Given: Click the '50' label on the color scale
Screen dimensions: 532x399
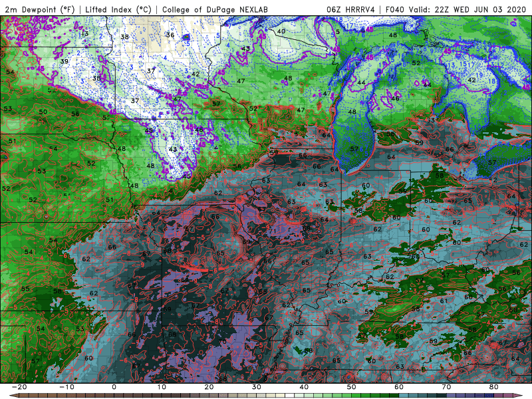Looking at the screenshot, I should (352, 387).
